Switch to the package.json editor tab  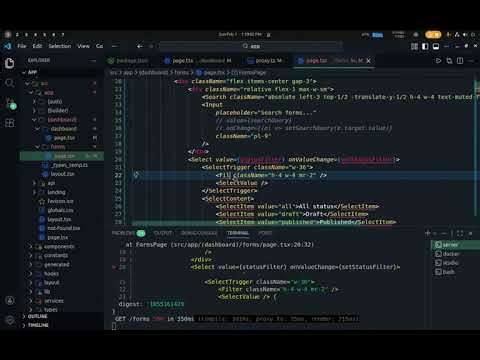(128, 61)
